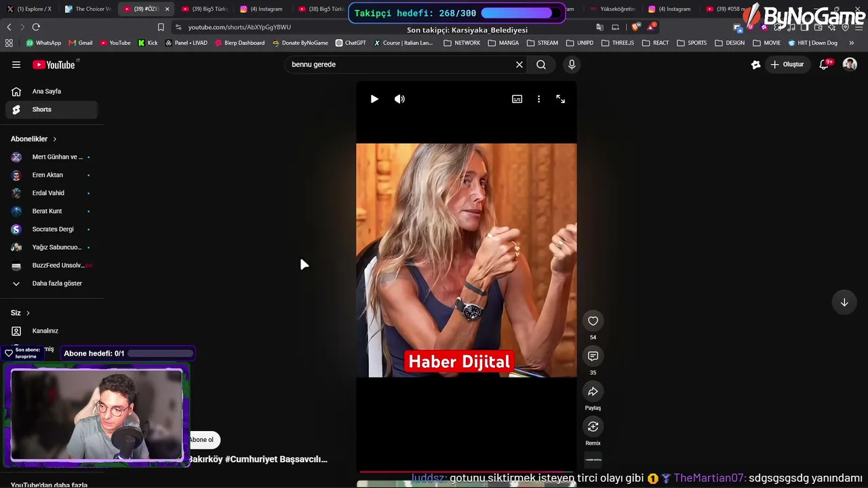Screen dimensions: 868x488
Task: Open the SPORTS bookmarks folder
Action: pos(691,43)
